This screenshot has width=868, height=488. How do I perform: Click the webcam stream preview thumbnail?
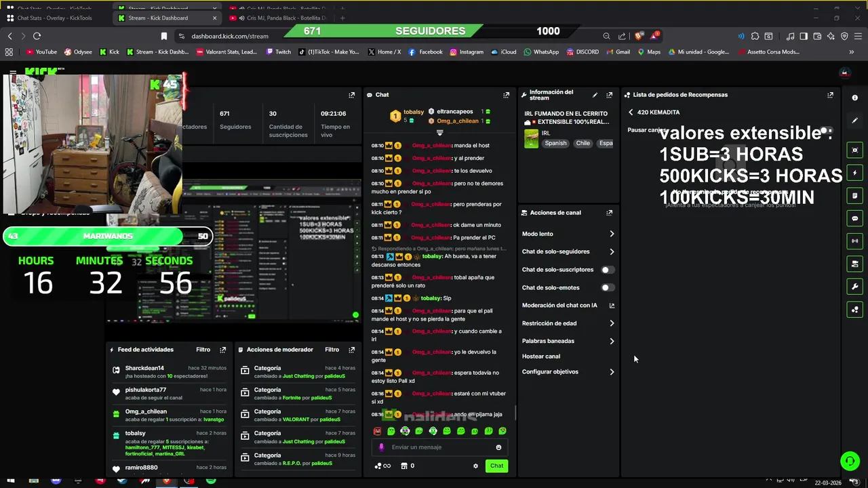click(93, 145)
